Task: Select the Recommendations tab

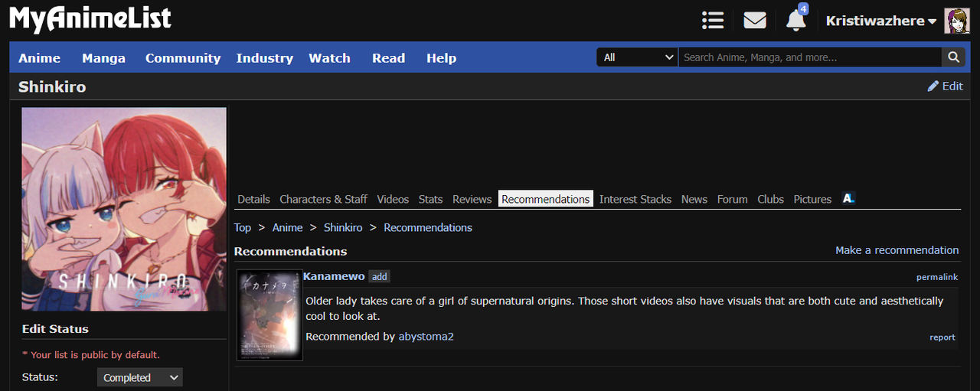Action: 546,199
